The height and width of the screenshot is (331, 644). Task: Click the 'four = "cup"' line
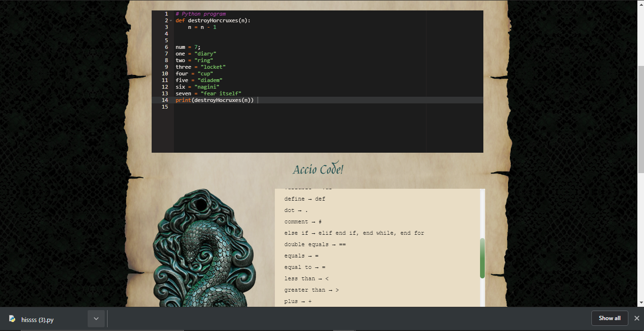coord(194,74)
